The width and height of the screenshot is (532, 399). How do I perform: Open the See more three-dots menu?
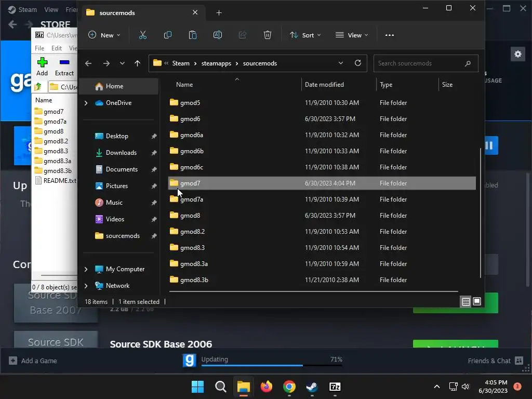(x=390, y=35)
